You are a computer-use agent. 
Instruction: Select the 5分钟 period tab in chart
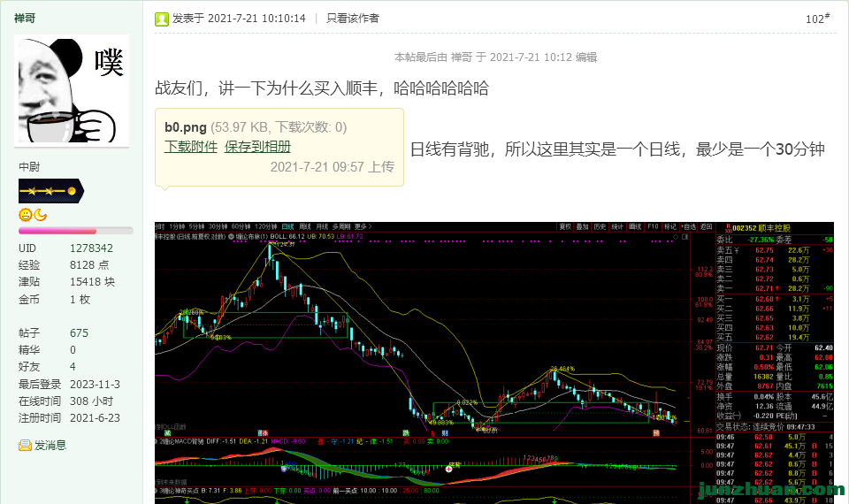[196, 226]
